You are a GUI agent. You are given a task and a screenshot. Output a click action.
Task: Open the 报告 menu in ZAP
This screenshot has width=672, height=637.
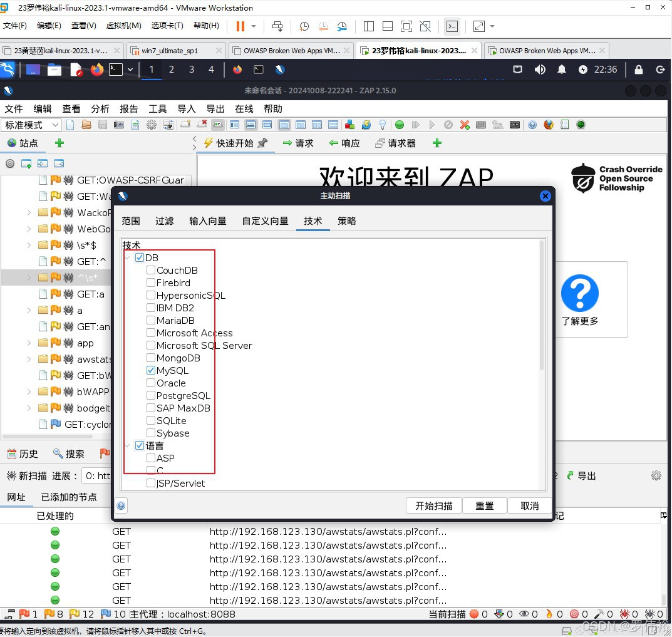[x=128, y=109]
